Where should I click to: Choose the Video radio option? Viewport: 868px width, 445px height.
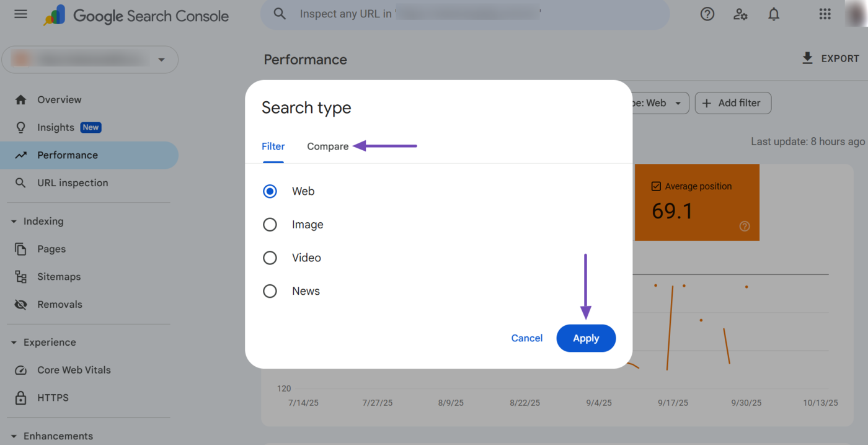tap(270, 258)
